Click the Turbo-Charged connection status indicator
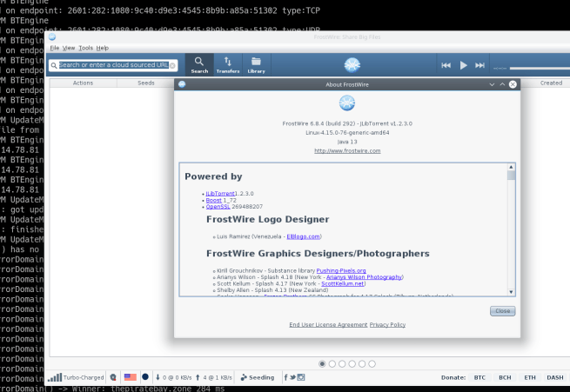The image size is (570, 392). 76,377
